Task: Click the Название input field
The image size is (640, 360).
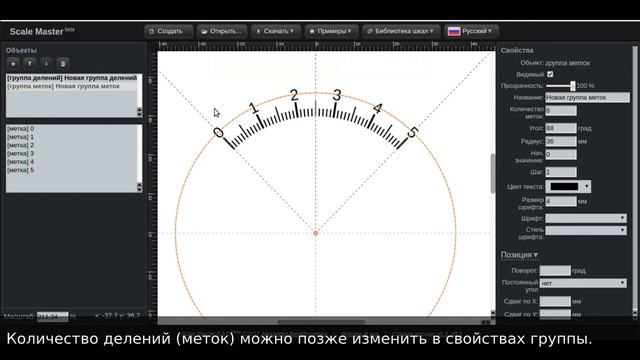Action: 587,97
